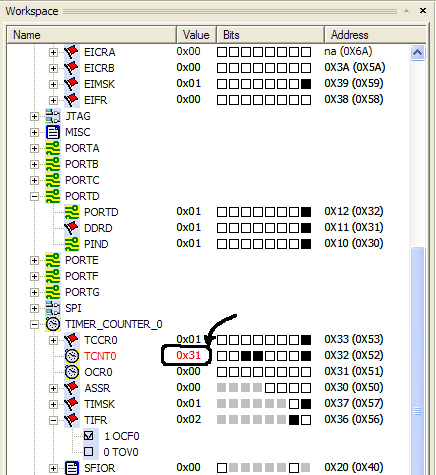Click the PORTF circuit icon
Viewport: 436px width, 475px height.
(53, 276)
